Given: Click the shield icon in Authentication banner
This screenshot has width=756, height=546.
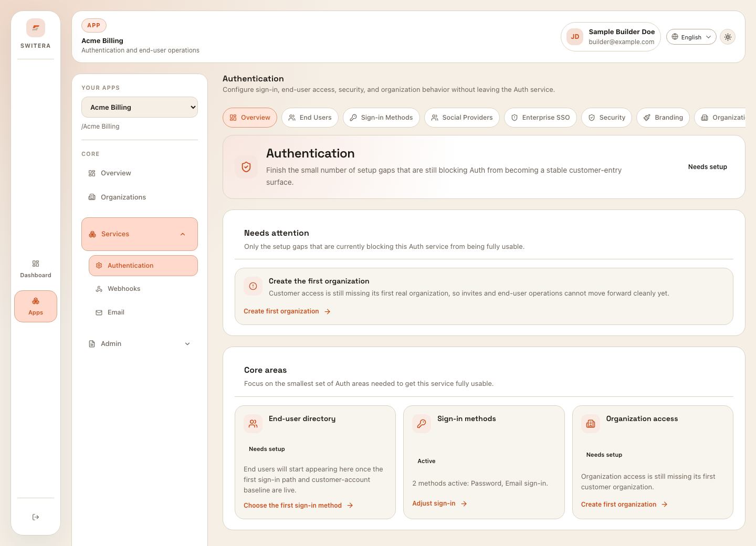Looking at the screenshot, I should point(246,167).
